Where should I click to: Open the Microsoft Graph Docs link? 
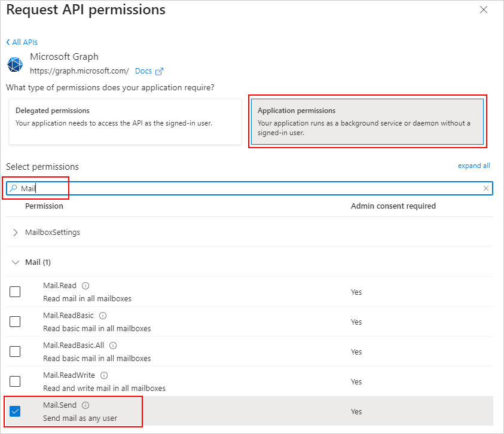143,71
